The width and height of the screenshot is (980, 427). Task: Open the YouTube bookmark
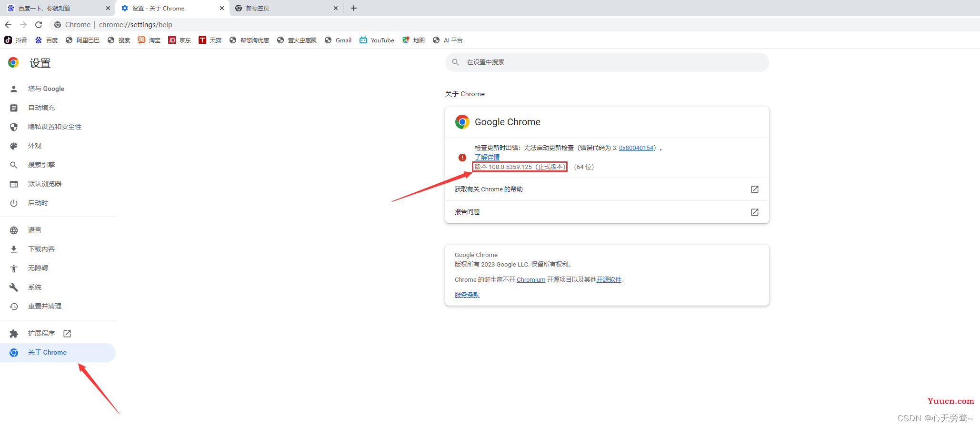click(x=377, y=40)
